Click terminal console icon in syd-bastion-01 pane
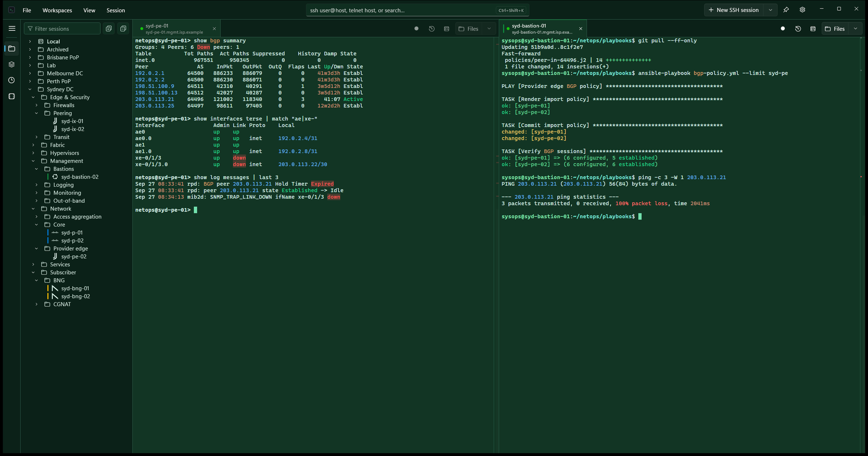868x456 pixels. 813,28
